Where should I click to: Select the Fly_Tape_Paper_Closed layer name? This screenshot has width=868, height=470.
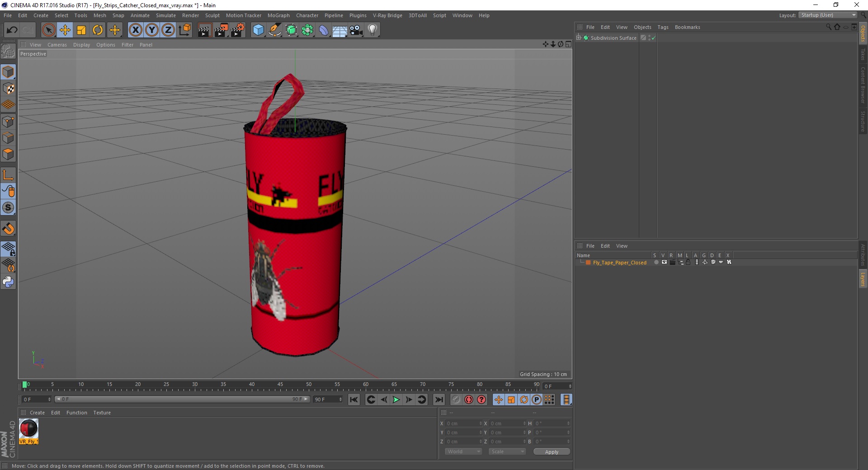tap(619, 263)
